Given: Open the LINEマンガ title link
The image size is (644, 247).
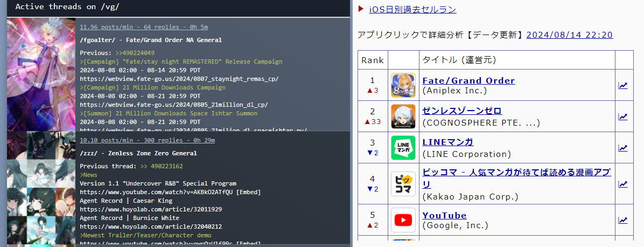Looking at the screenshot, I should [448, 142].
